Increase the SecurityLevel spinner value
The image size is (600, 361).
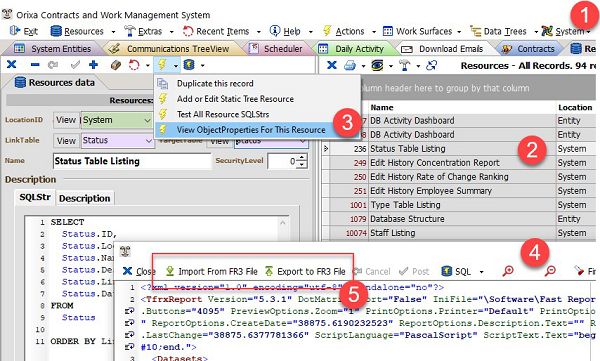coord(302,157)
